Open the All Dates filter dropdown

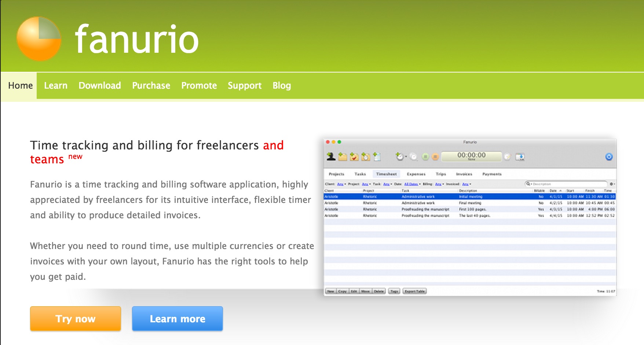pos(412,184)
